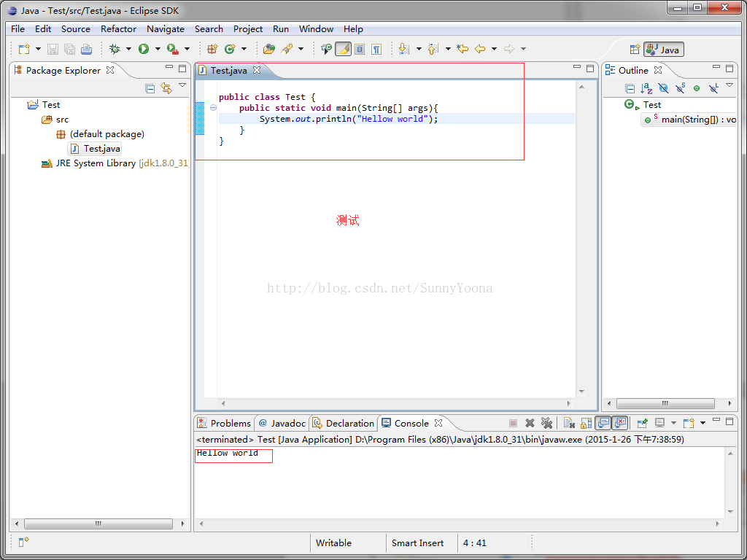
Task: Click the Display Selected Console icon
Action: tap(659, 423)
